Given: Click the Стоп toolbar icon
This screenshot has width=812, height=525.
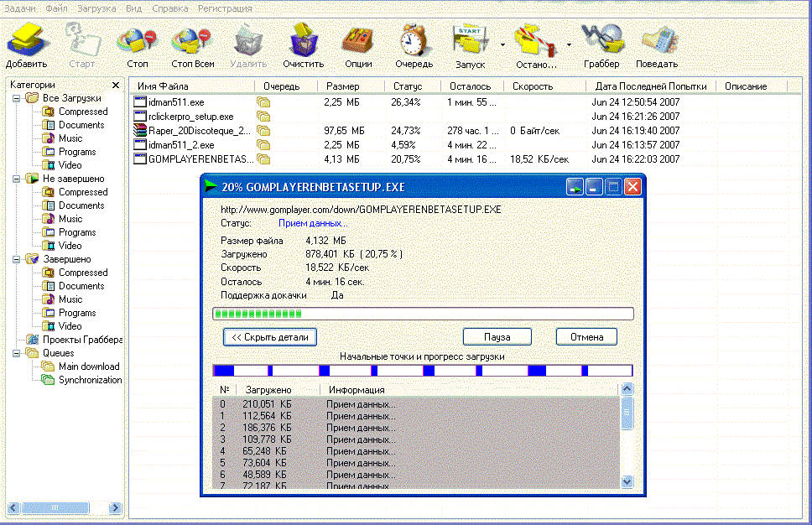Looking at the screenshot, I should point(137,40).
